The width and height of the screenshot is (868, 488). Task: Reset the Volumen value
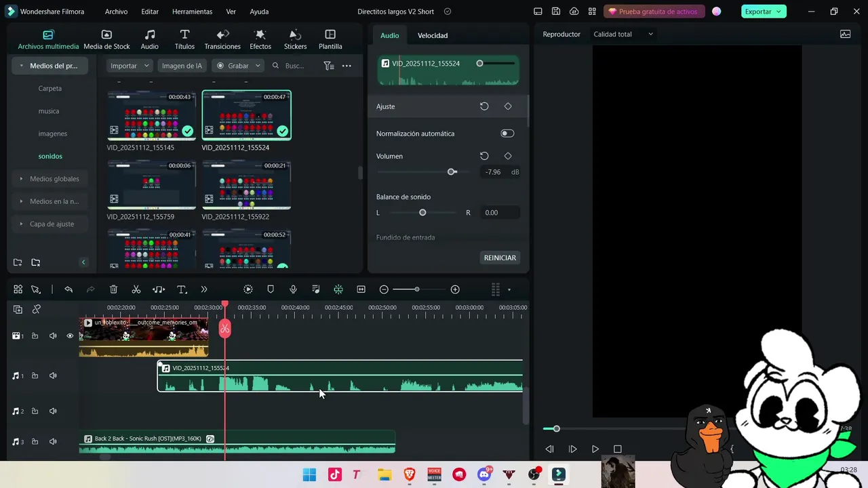coord(484,156)
